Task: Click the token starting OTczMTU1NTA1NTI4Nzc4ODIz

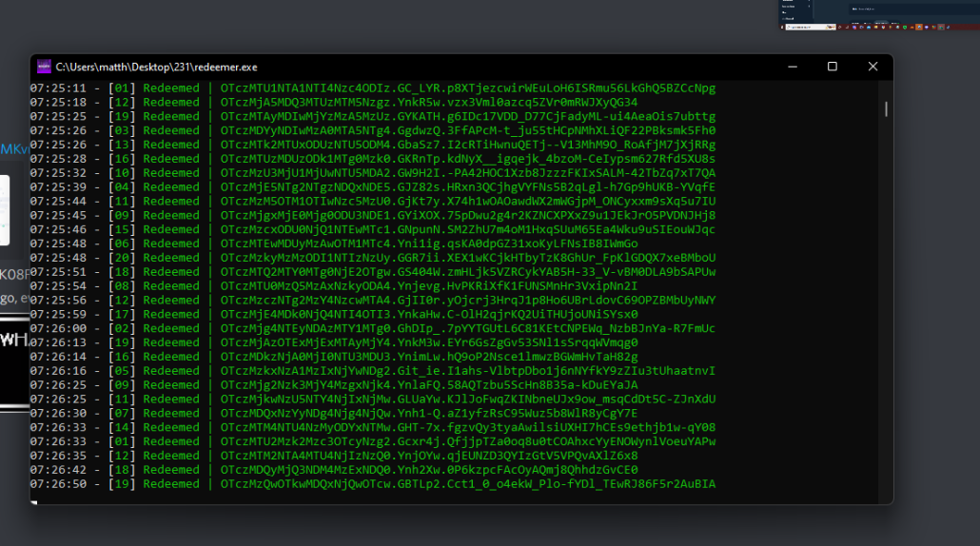Action: [467, 88]
